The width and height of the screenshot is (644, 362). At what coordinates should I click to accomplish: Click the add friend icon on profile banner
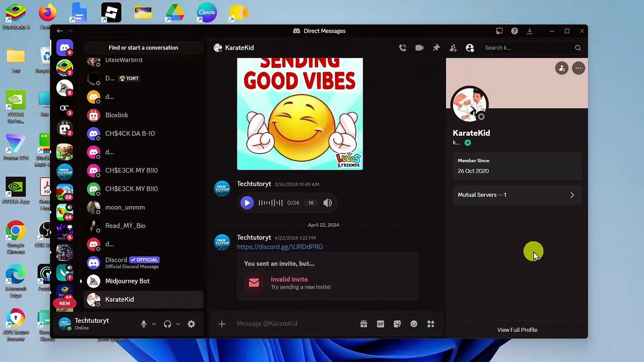click(561, 68)
